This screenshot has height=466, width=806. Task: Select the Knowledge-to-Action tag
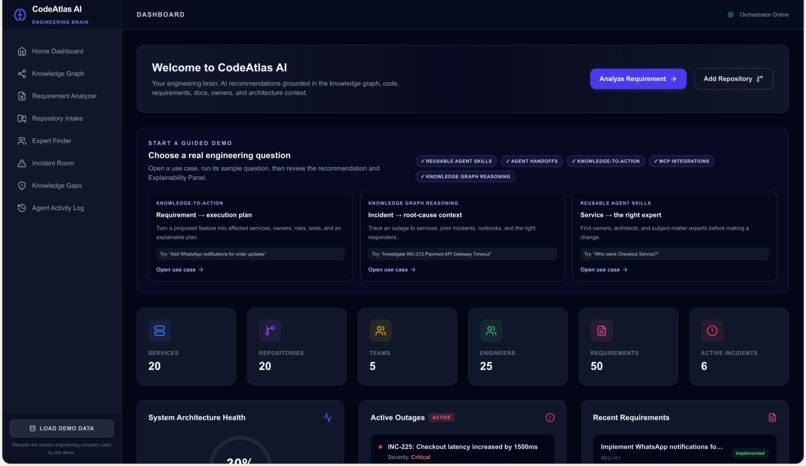606,161
